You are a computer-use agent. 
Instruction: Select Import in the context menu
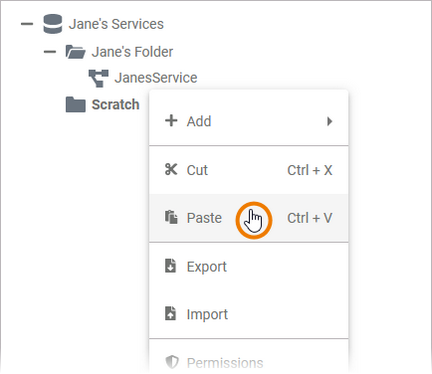[x=249, y=314]
